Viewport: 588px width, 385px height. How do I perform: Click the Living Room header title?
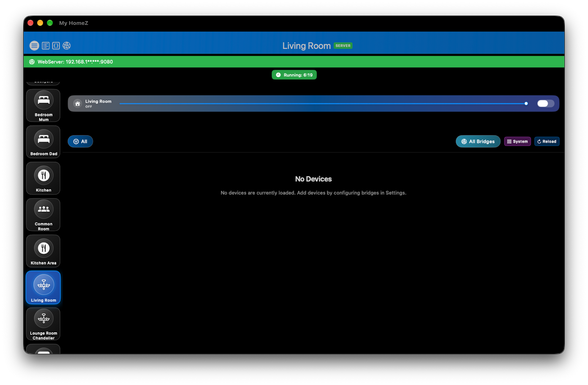[306, 46]
